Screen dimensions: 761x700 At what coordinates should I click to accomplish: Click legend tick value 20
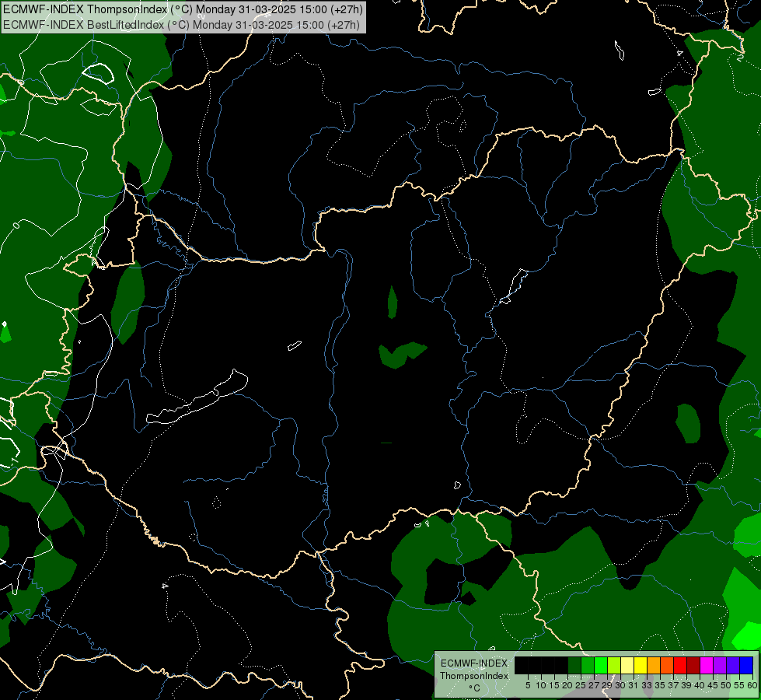tap(567, 685)
